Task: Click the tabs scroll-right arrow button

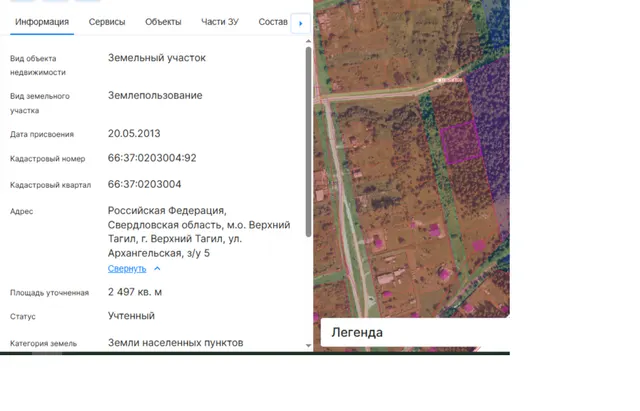Action: pyautogui.click(x=300, y=24)
